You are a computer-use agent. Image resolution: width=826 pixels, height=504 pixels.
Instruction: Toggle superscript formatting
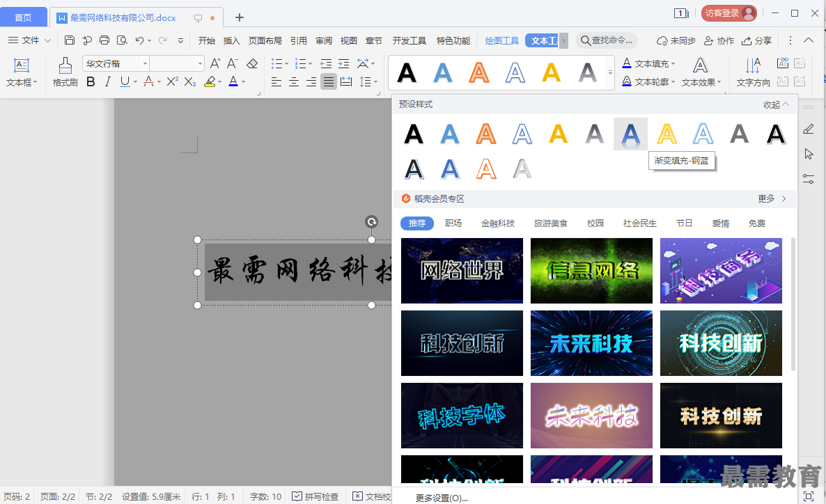tap(172, 81)
